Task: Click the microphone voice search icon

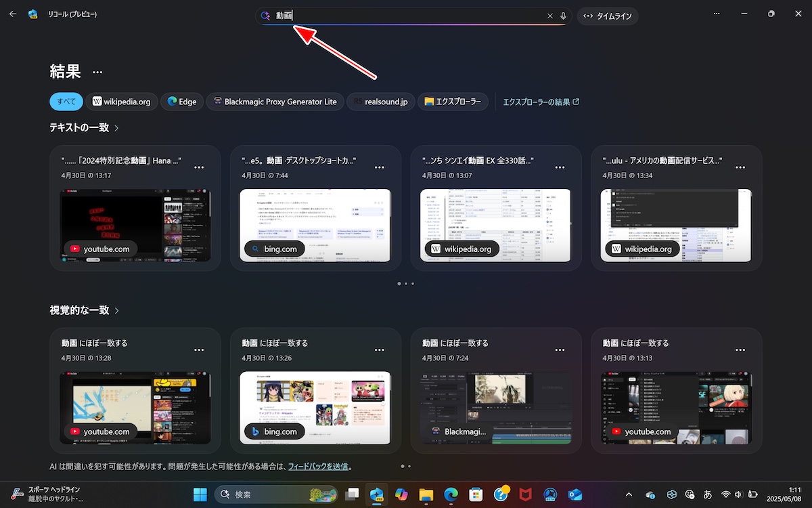Action: [x=564, y=16]
